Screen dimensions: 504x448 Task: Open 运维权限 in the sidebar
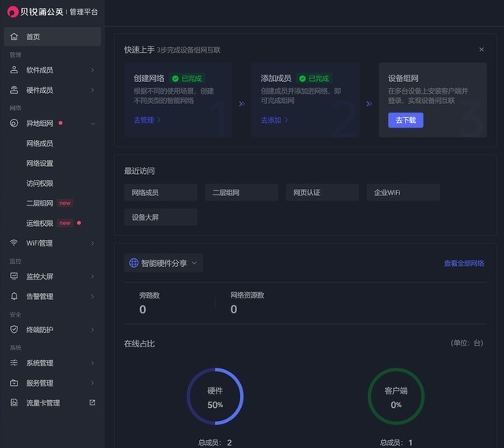pyautogui.click(x=39, y=223)
